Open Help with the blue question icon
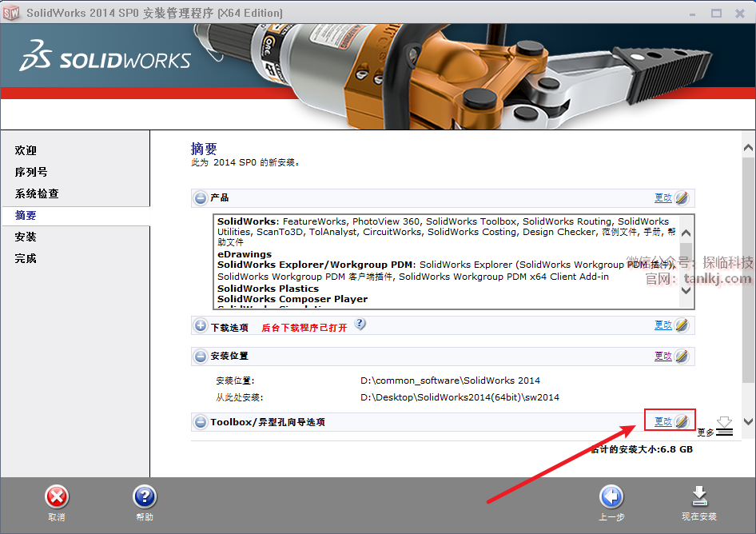756x534 pixels. pos(145,497)
